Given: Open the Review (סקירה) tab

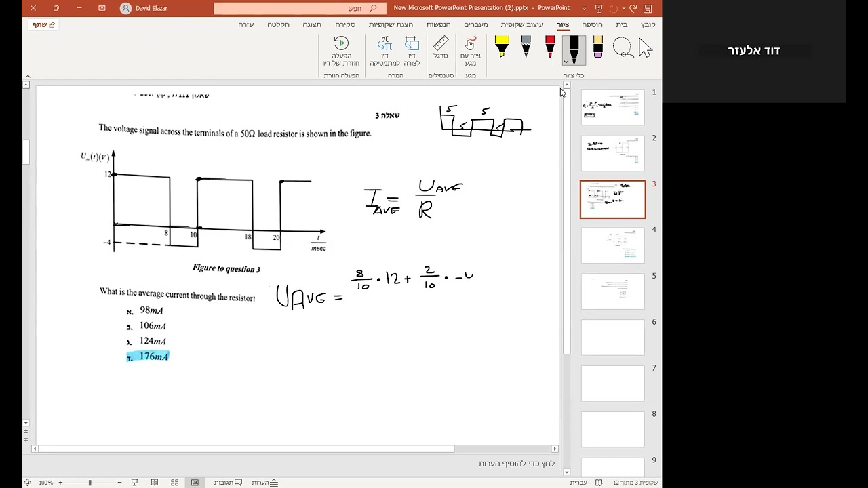Looking at the screenshot, I should (345, 24).
